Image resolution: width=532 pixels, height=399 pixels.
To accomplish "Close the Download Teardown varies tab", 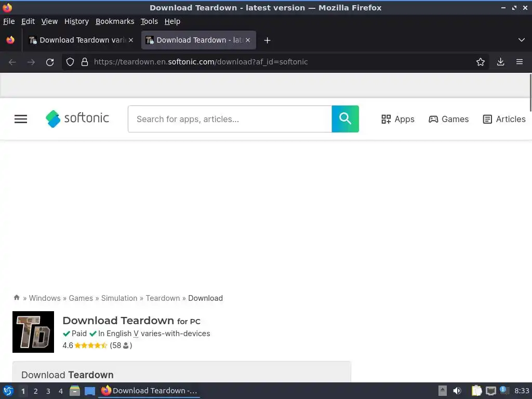I will click(131, 40).
